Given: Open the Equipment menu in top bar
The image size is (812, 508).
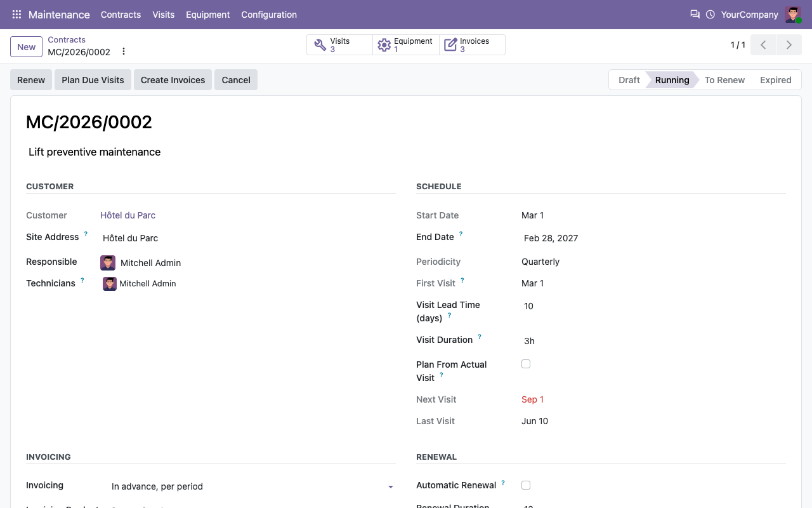Looking at the screenshot, I should [207, 15].
